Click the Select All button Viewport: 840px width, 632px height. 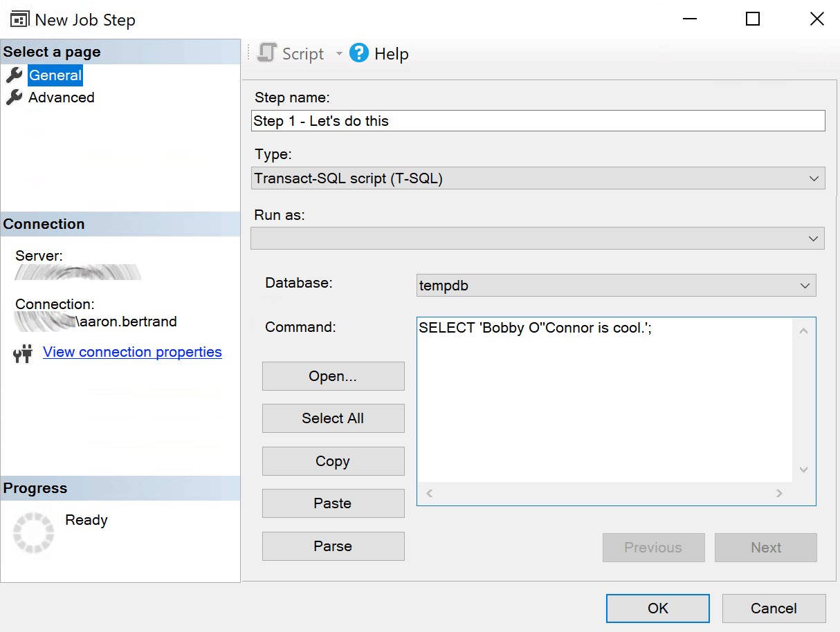pyautogui.click(x=333, y=418)
